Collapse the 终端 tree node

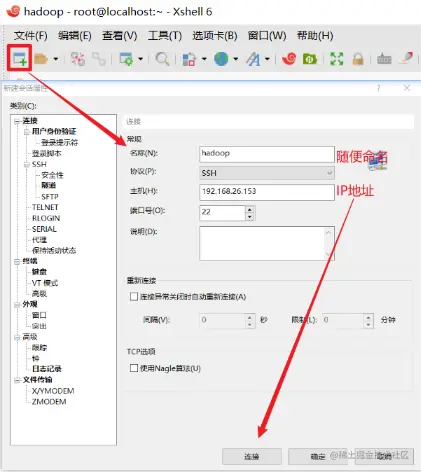17,261
